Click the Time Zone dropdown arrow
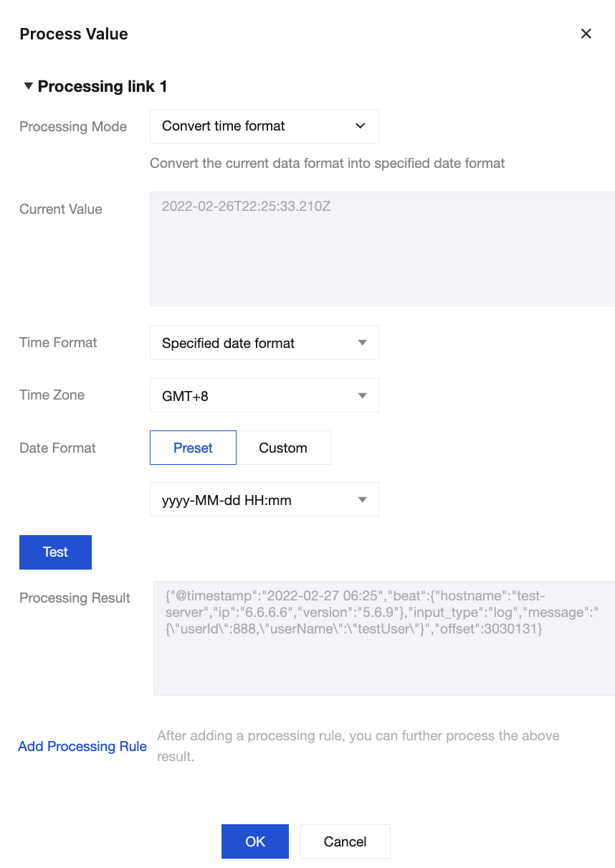The height and width of the screenshot is (868, 615). [x=362, y=395]
